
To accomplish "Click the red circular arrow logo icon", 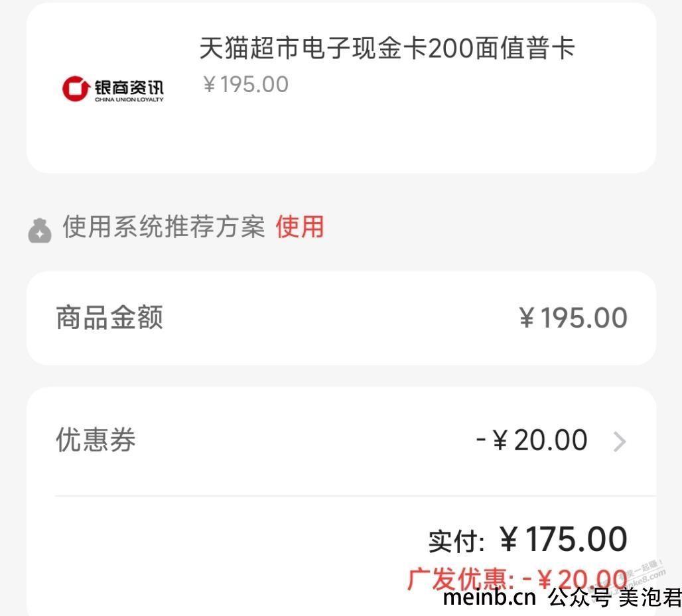I will (x=76, y=88).
